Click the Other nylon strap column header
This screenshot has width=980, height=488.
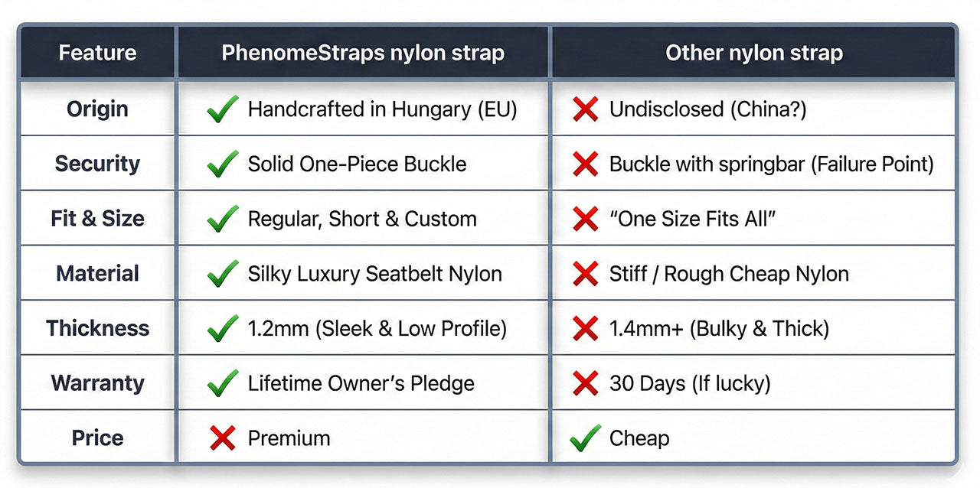[753, 53]
